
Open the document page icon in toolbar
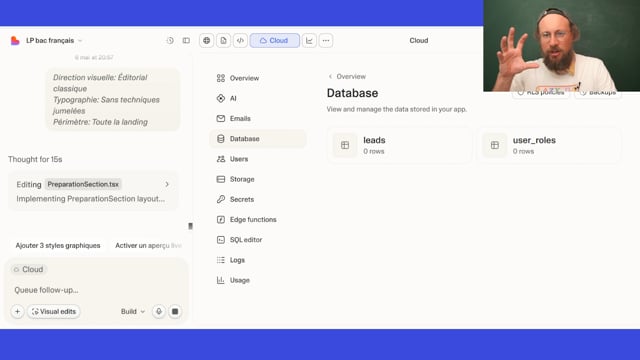(223, 40)
